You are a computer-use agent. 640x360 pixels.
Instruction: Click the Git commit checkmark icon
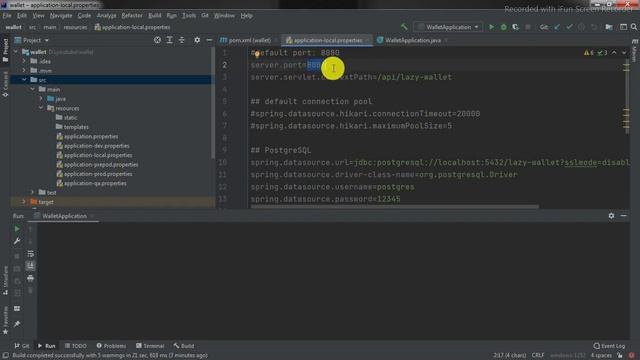point(569,27)
